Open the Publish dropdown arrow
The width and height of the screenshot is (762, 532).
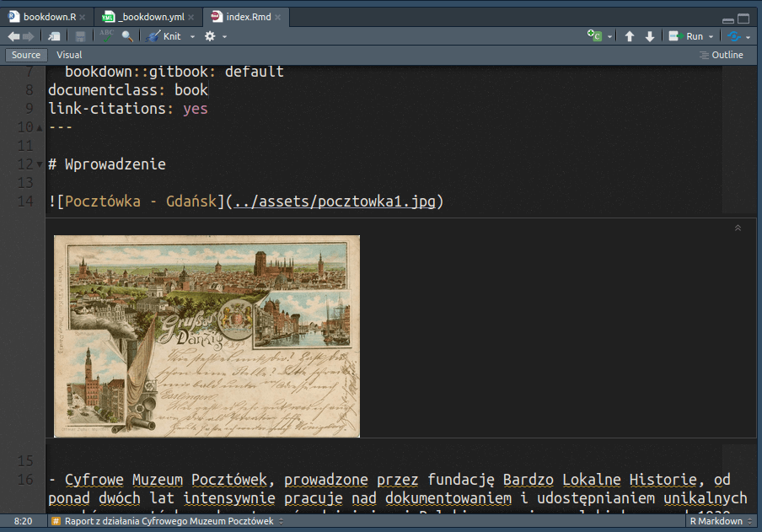tap(749, 37)
